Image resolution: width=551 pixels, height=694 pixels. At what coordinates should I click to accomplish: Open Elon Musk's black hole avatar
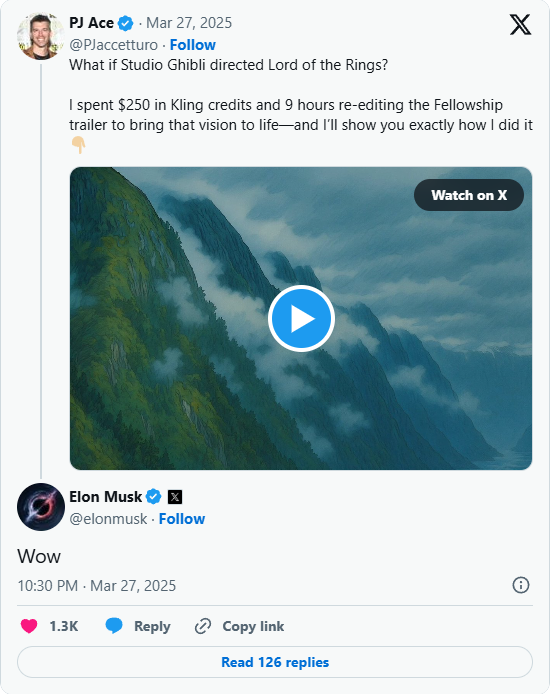[x=41, y=507]
